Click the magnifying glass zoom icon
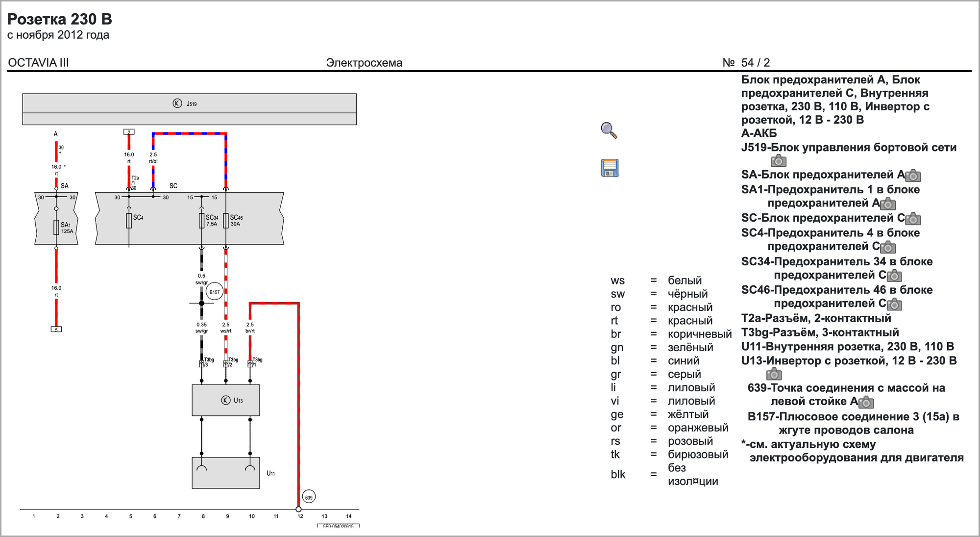 [609, 130]
